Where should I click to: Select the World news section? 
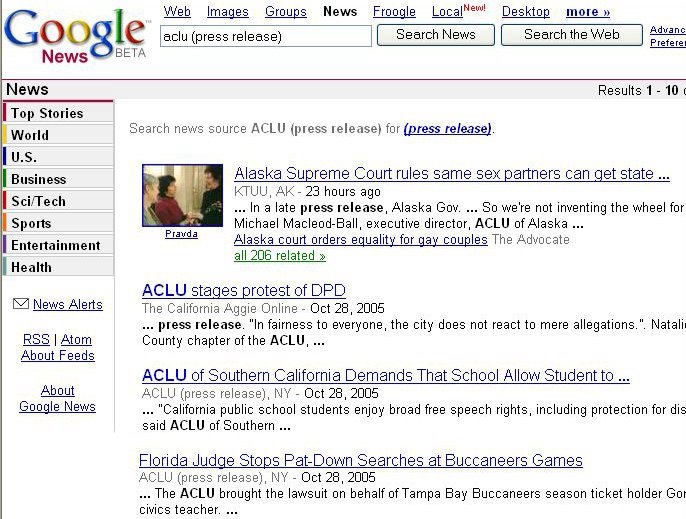58,135
